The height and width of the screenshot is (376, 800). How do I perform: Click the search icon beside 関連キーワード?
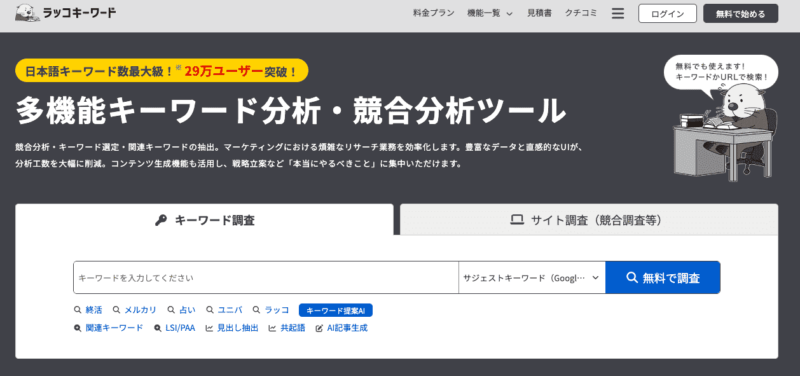[x=78, y=328]
